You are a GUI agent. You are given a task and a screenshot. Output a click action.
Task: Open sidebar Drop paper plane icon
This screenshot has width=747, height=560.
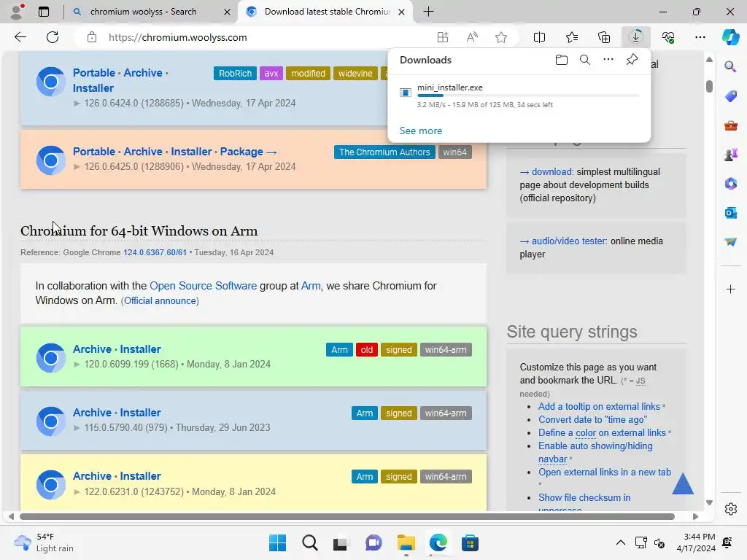[730, 242]
